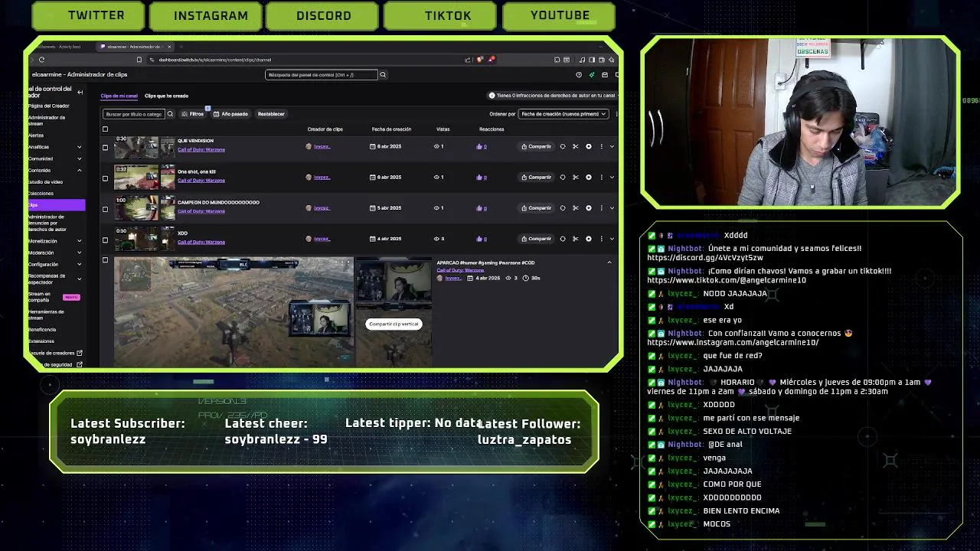Image resolution: width=980 pixels, height=551 pixels.
Task: Switch to Clips de mi canal tab
Action: [119, 96]
